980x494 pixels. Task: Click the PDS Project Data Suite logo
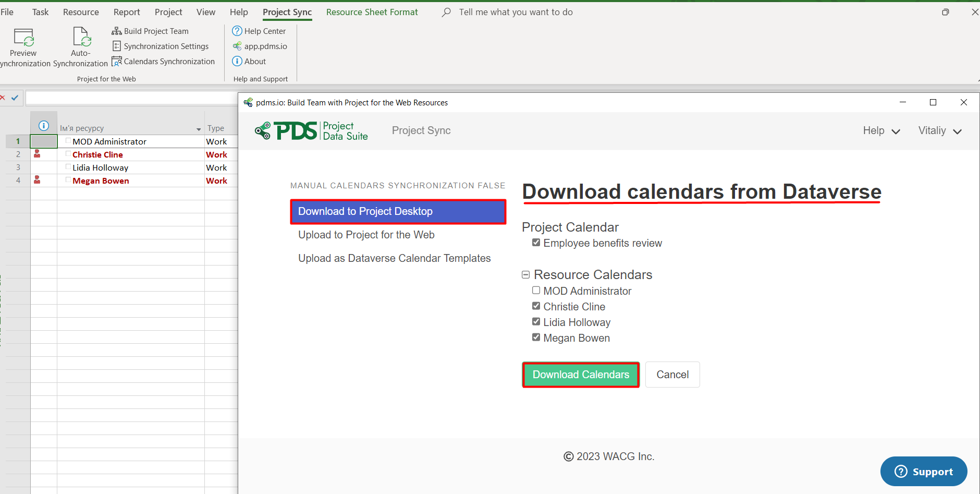click(311, 130)
